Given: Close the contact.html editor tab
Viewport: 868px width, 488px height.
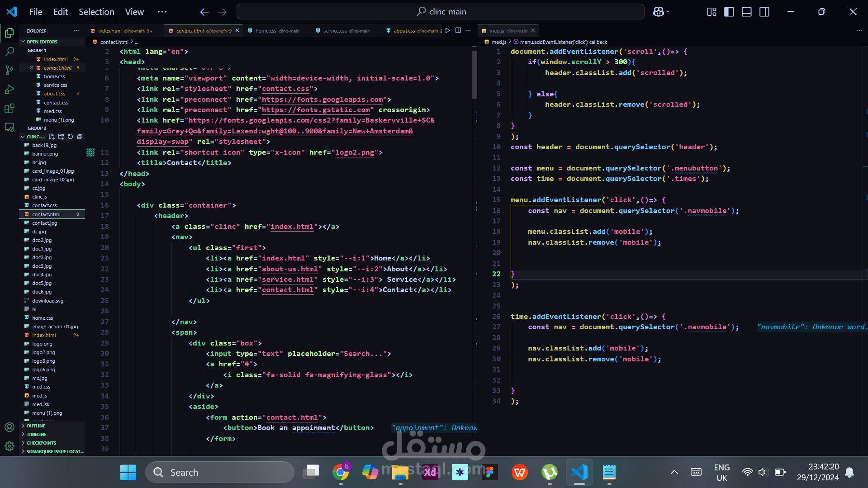Looking at the screenshot, I should pos(237,31).
